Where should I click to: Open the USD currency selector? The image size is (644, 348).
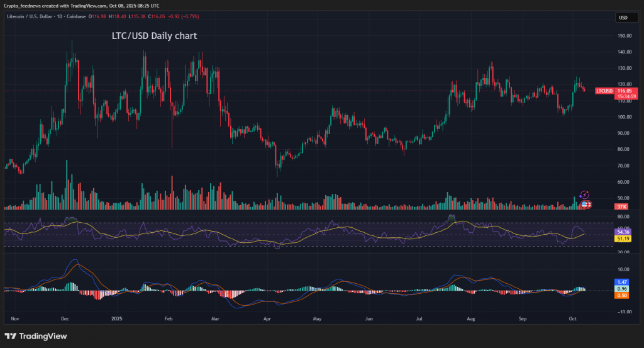point(625,18)
